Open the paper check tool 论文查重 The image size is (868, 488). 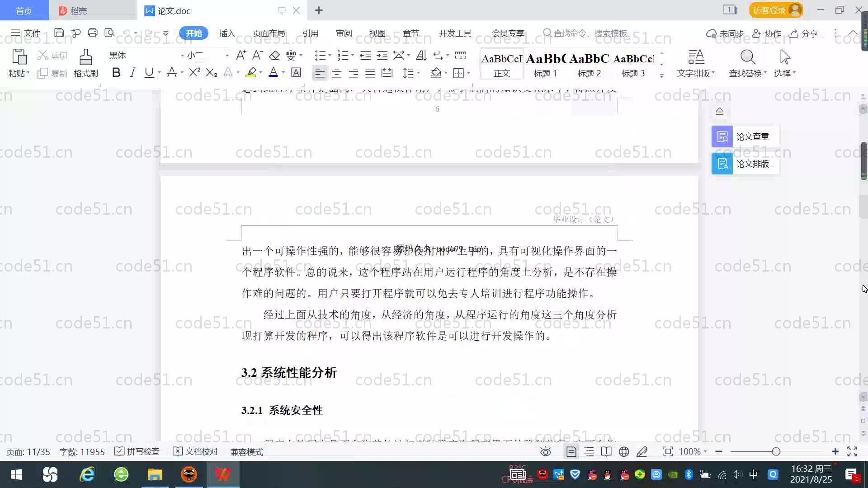745,136
